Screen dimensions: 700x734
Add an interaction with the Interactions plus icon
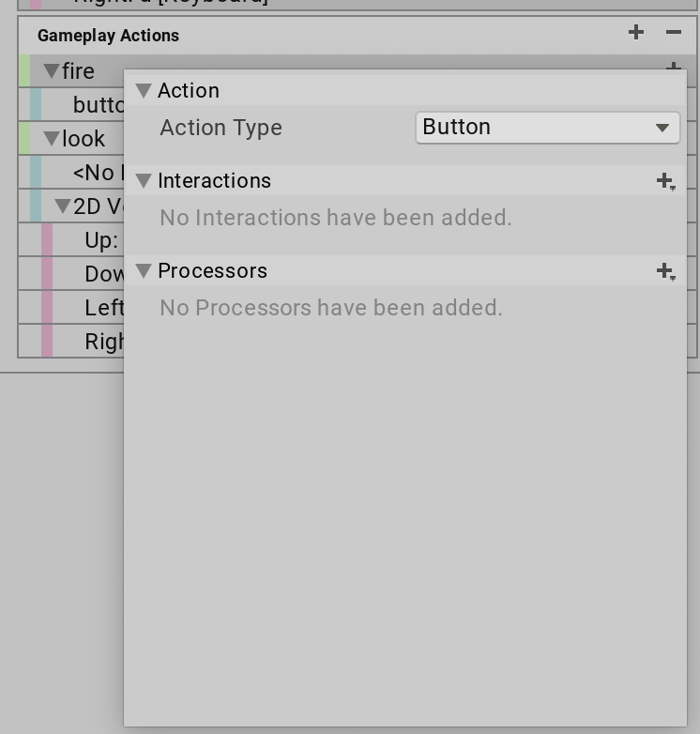coord(665,181)
